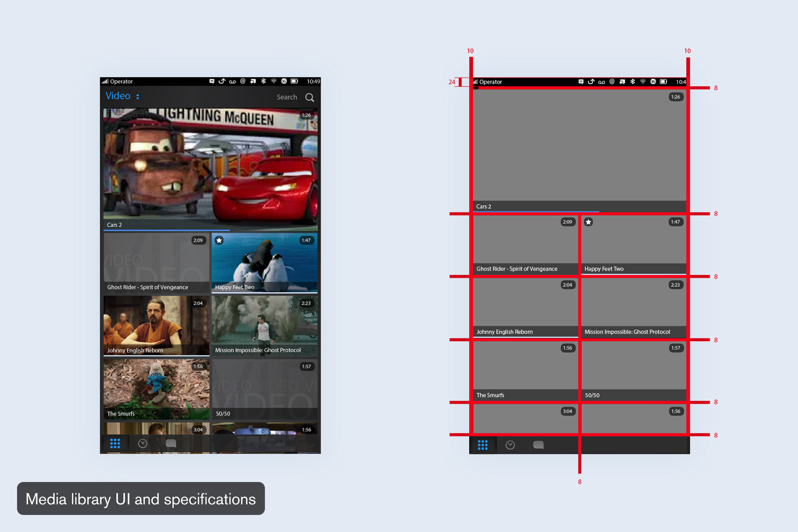Tap the favorite star on Happy Feet Two in left phone
Screen dimensions: 798x532
[219, 240]
